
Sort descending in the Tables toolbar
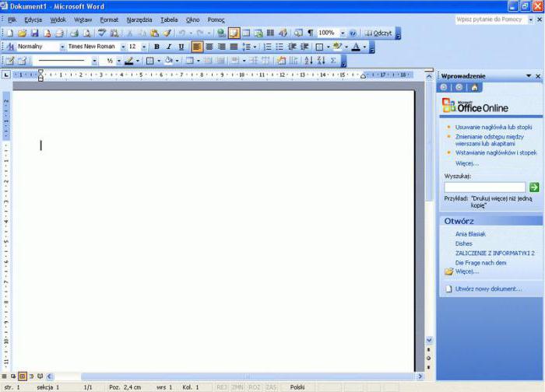[x=321, y=61]
